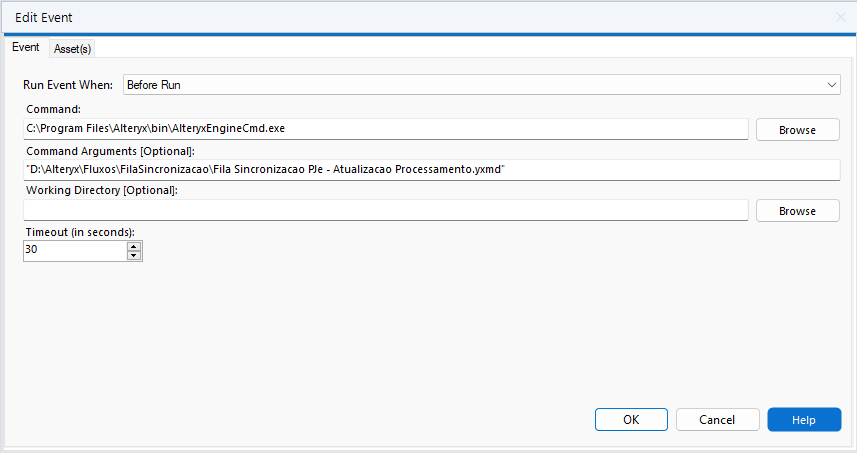The width and height of the screenshot is (857, 453).
Task: Browse for the Working Directory
Action: 797,211
